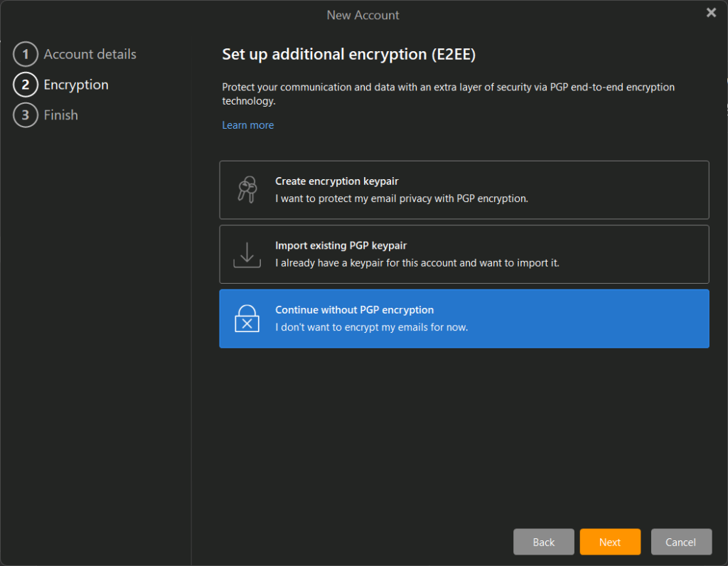Click the 'New Account' title bar text

pos(363,15)
